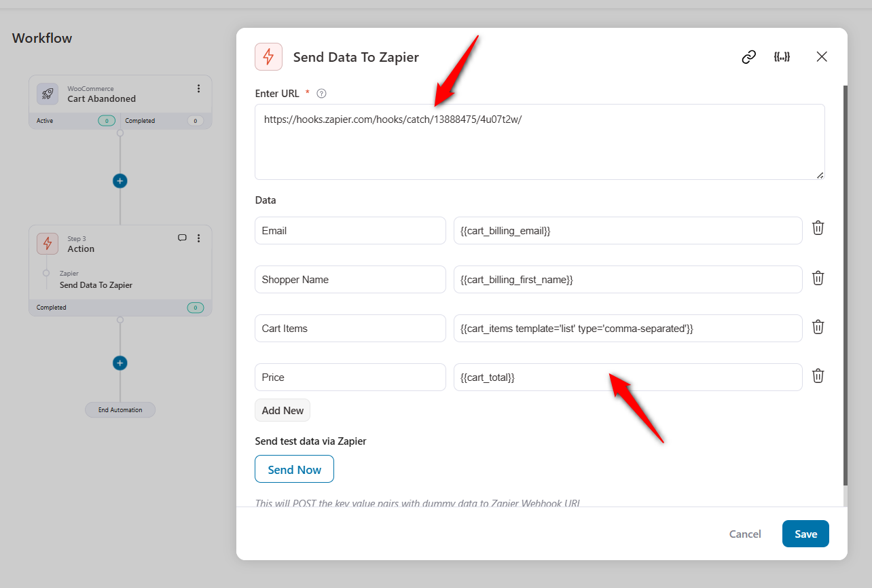The height and width of the screenshot is (588, 872).
Task: Click Send Now to test Zapier
Action: pyautogui.click(x=294, y=469)
